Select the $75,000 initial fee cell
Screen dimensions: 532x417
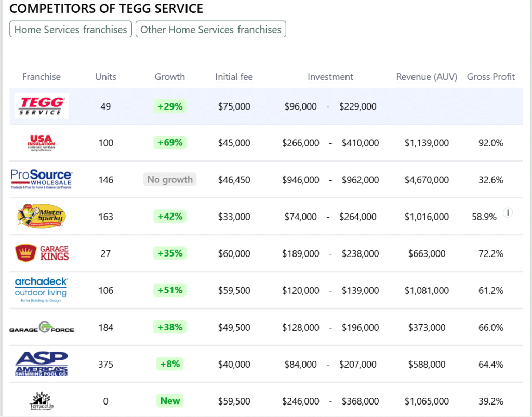[x=234, y=106]
